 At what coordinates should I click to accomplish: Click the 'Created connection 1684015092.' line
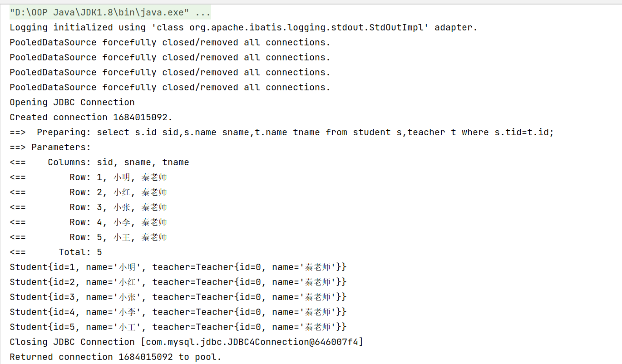coord(91,118)
